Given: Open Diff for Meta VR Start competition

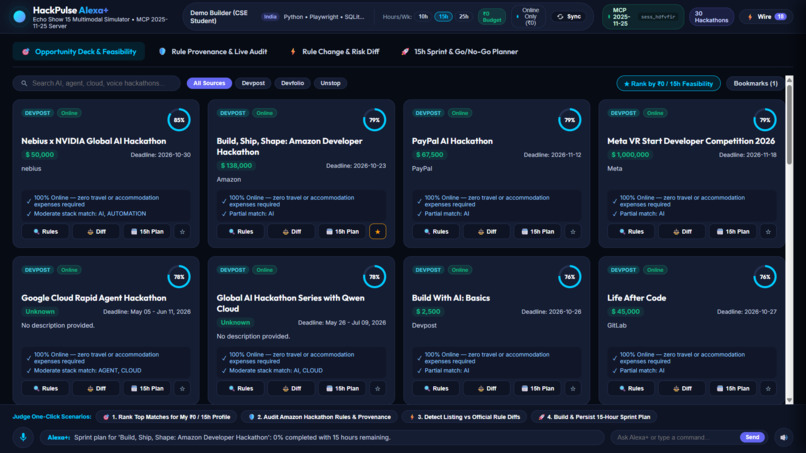Looking at the screenshot, I should tap(682, 231).
